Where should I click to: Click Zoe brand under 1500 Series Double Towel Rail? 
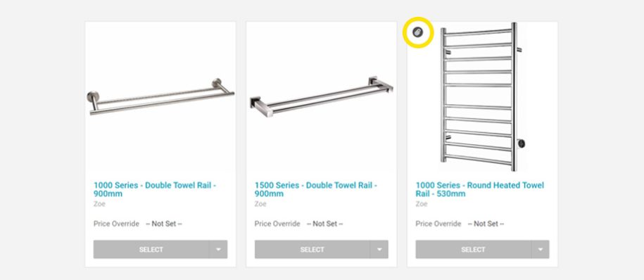pyautogui.click(x=260, y=203)
